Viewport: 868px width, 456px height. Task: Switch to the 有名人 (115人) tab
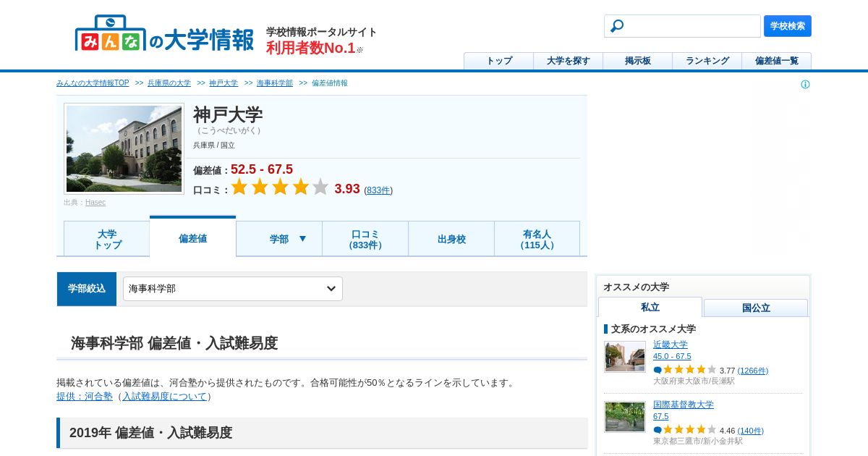(x=537, y=239)
